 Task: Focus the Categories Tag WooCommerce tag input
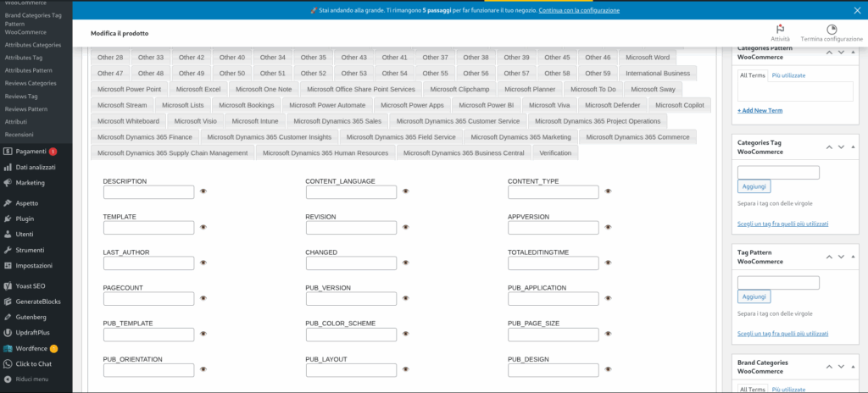pos(778,173)
